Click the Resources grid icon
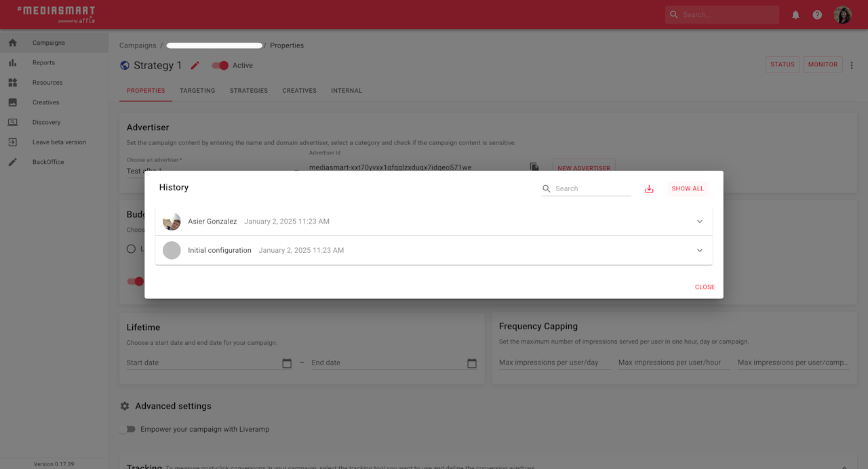Image resolution: width=868 pixels, height=469 pixels. [x=13, y=83]
